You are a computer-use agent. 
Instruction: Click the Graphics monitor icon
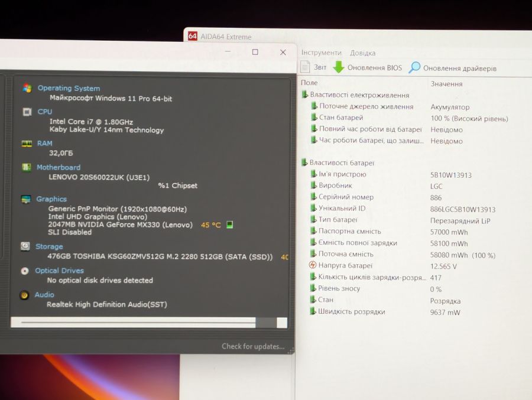[26, 199]
